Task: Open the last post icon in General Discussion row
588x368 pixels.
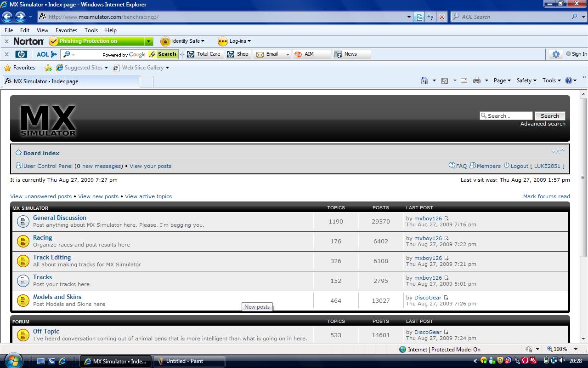Action: coord(447,219)
